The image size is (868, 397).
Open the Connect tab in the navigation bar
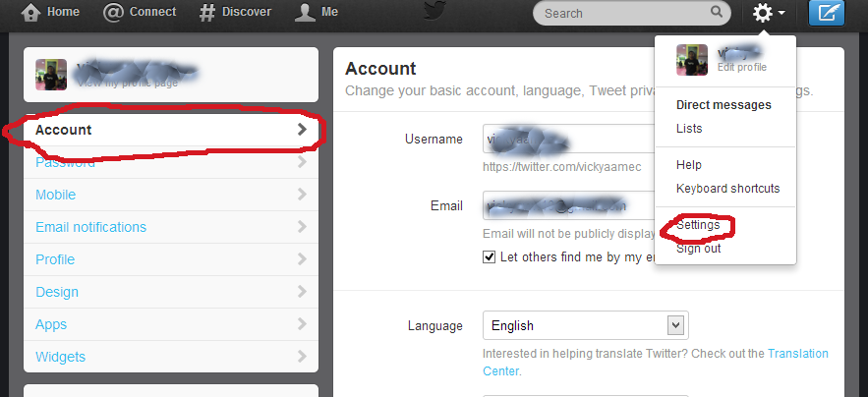140,12
